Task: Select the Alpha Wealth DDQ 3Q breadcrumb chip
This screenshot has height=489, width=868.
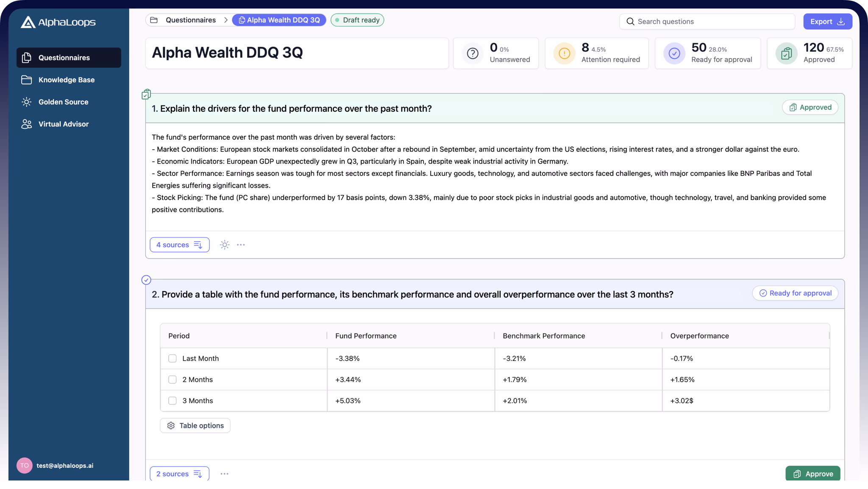Action: click(x=279, y=20)
